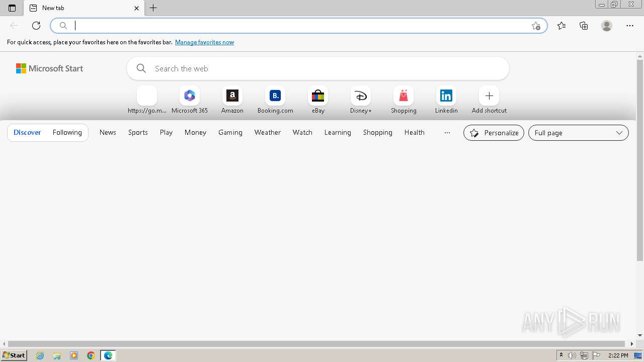Open the Amazon shortcut
The width and height of the screenshot is (644, 362).
(x=232, y=100)
